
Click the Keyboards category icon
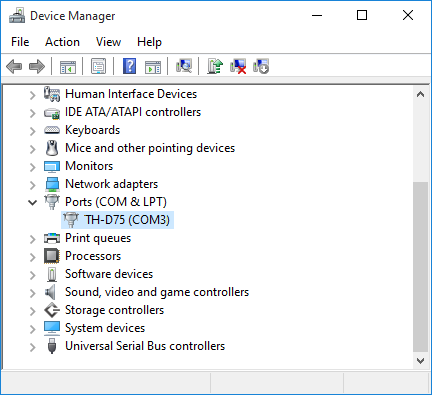[x=52, y=130]
